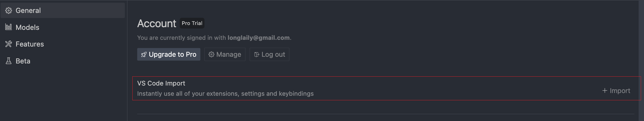The height and width of the screenshot is (121, 644).
Task: Click the rocket icon in Upgrade to Pro
Action: click(144, 55)
